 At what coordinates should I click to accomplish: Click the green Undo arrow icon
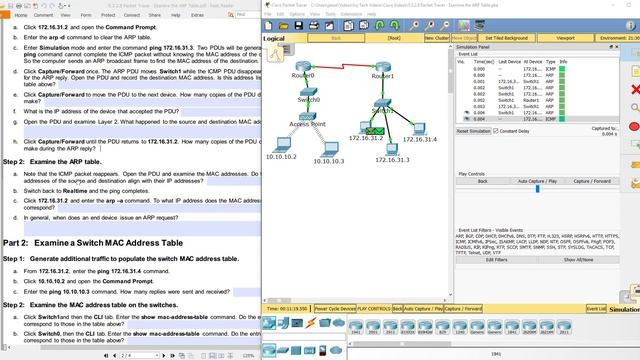point(379,26)
